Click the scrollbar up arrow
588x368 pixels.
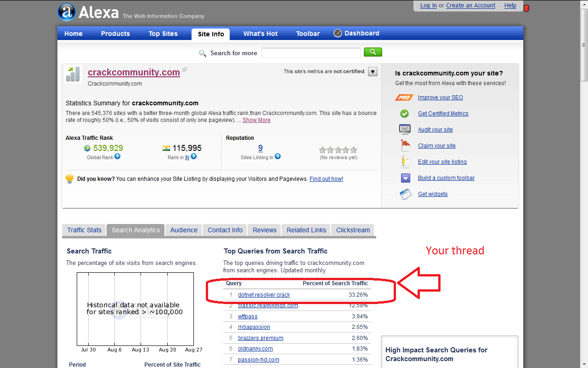584,4
